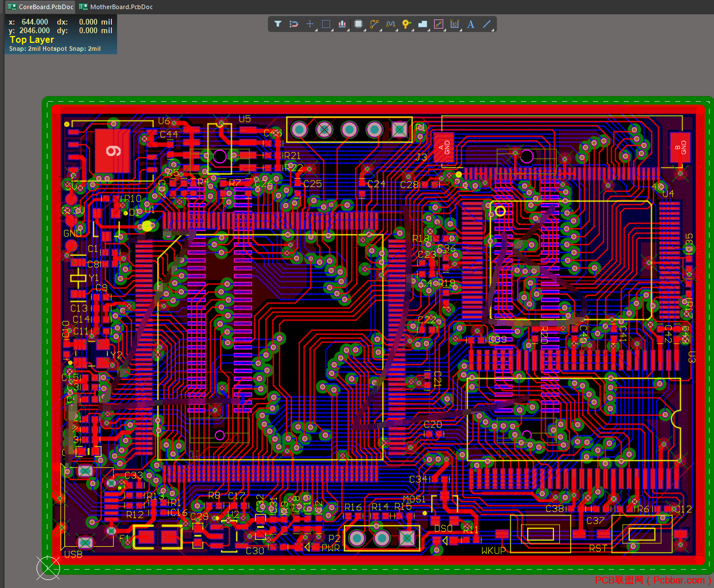Click the WKUP button footprint
The width and height of the screenshot is (714, 588).
(540, 534)
